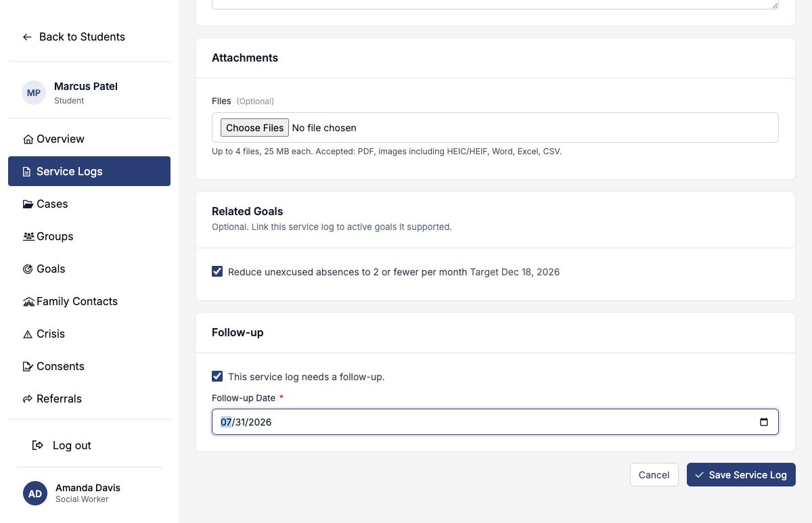The height and width of the screenshot is (523, 812).
Task: Click the Consents signature icon
Action: (x=28, y=367)
